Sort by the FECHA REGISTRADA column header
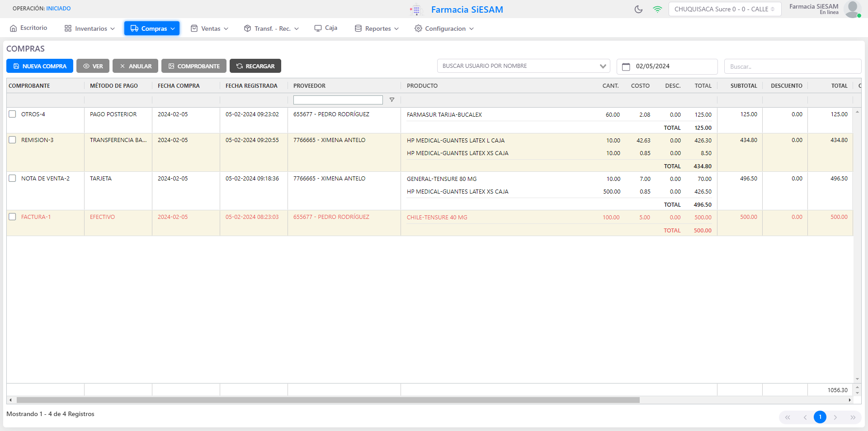This screenshot has height=431, width=868. [251, 86]
